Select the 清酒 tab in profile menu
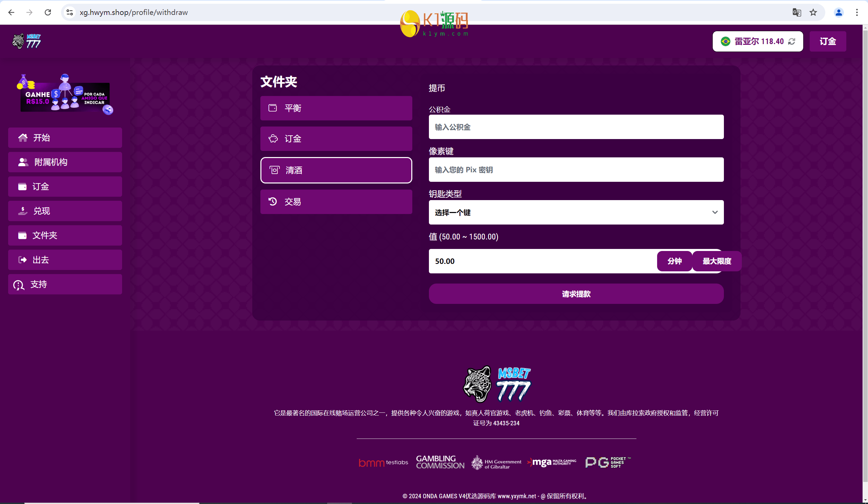This screenshot has width=868, height=504. pos(336,170)
